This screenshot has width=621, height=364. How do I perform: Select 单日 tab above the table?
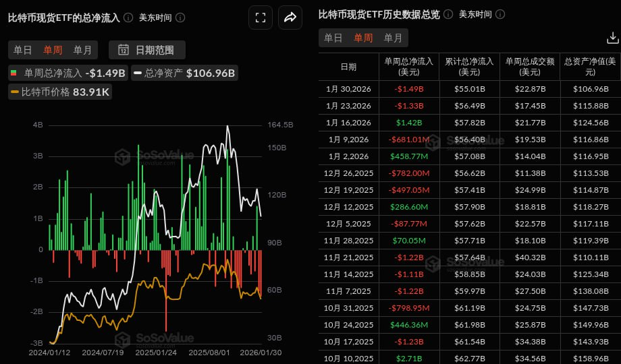point(333,38)
